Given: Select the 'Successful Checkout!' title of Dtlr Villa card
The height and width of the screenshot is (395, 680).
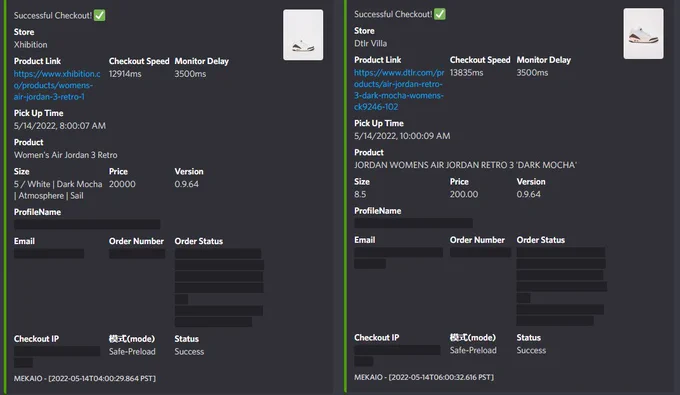Looking at the screenshot, I should [393, 14].
